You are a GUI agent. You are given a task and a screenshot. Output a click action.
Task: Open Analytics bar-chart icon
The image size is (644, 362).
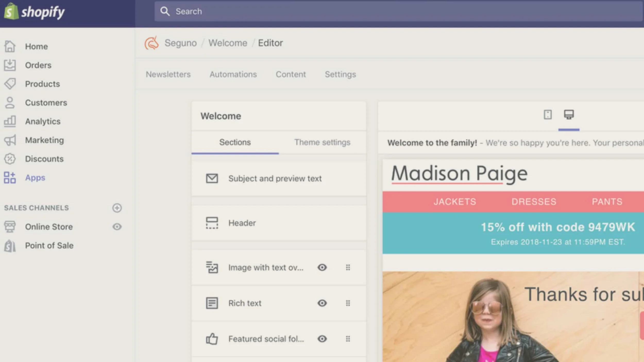[10, 121]
